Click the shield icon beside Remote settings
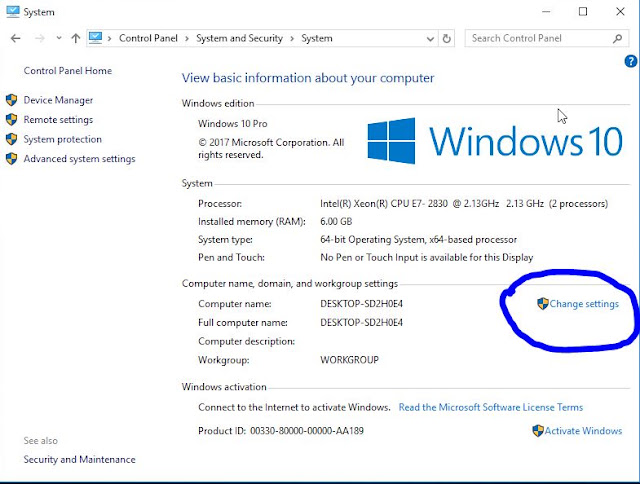The image size is (640, 484). 12,120
